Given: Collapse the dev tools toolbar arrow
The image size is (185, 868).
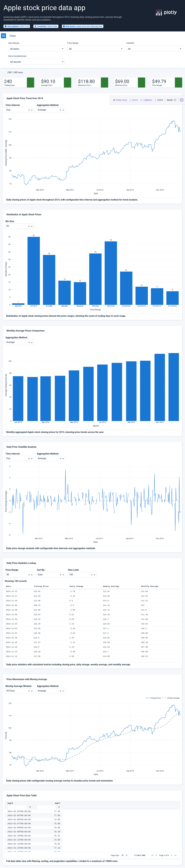Looking at the screenshot, I should (x=182, y=100).
